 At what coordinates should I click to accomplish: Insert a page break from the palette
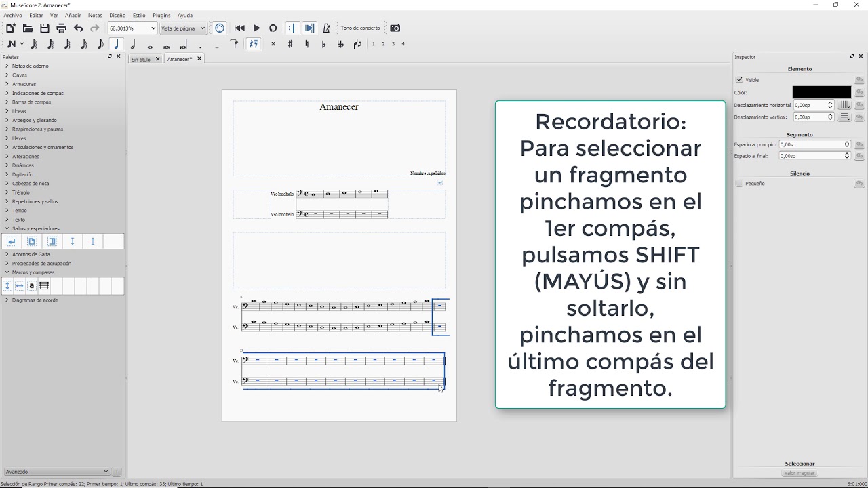tap(32, 241)
